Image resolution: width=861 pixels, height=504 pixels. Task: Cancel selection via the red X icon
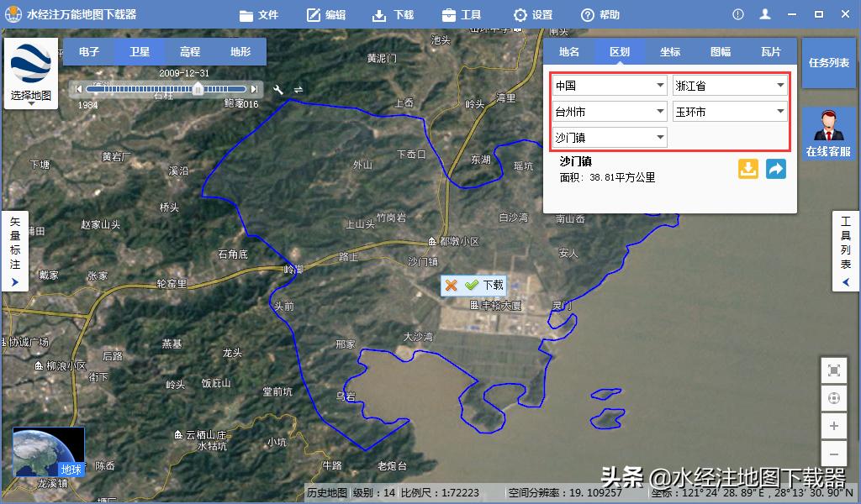coord(452,285)
